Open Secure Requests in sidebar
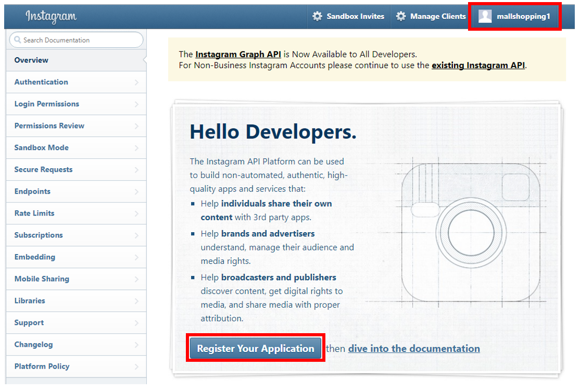This screenshot has width=580, height=392. click(x=76, y=169)
